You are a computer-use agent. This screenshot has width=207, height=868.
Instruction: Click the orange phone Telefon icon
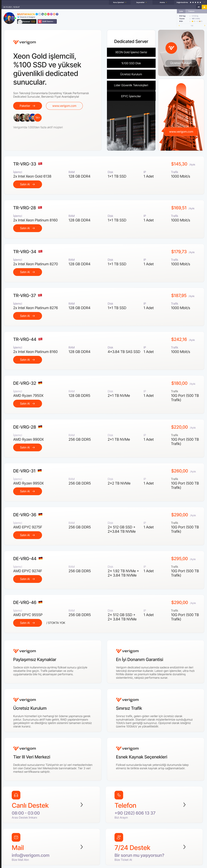pos(119,795)
